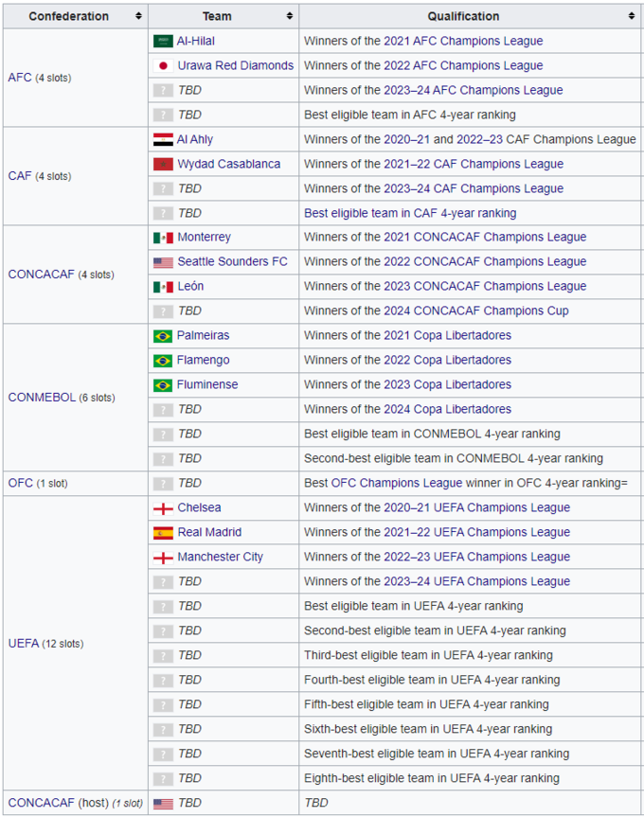644x817 pixels.
Task: Click the Japan flag beside Urawa Red Diamonds
Action: click(x=163, y=66)
